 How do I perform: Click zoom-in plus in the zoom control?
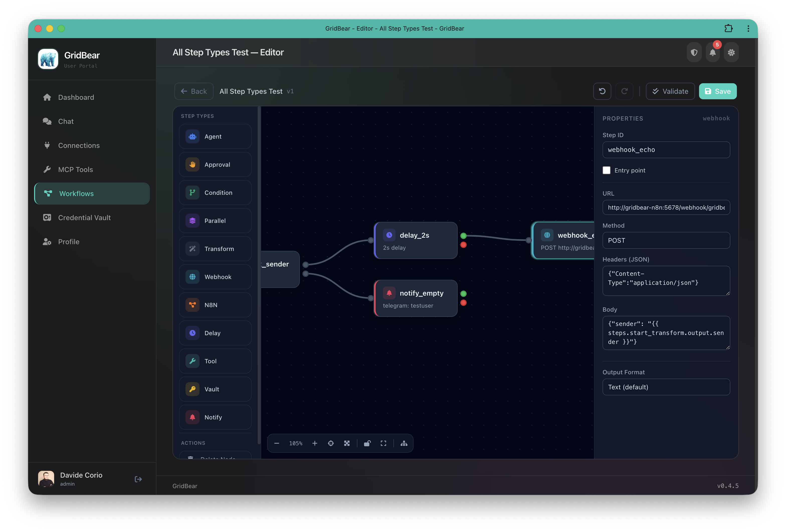[x=315, y=443]
